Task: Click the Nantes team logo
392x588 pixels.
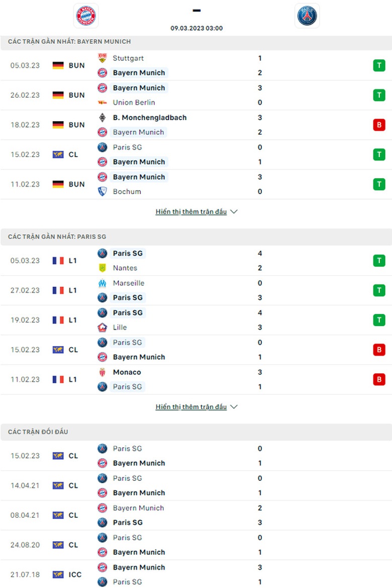Action: 102,268
